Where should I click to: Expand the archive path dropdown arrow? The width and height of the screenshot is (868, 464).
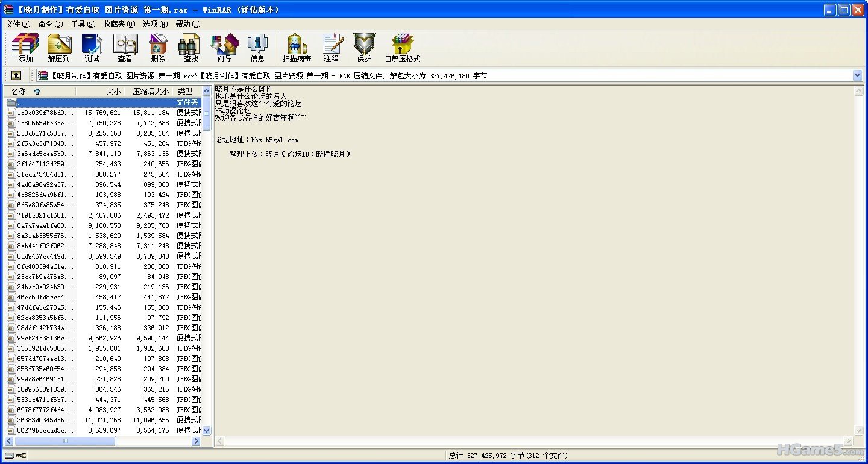click(858, 75)
